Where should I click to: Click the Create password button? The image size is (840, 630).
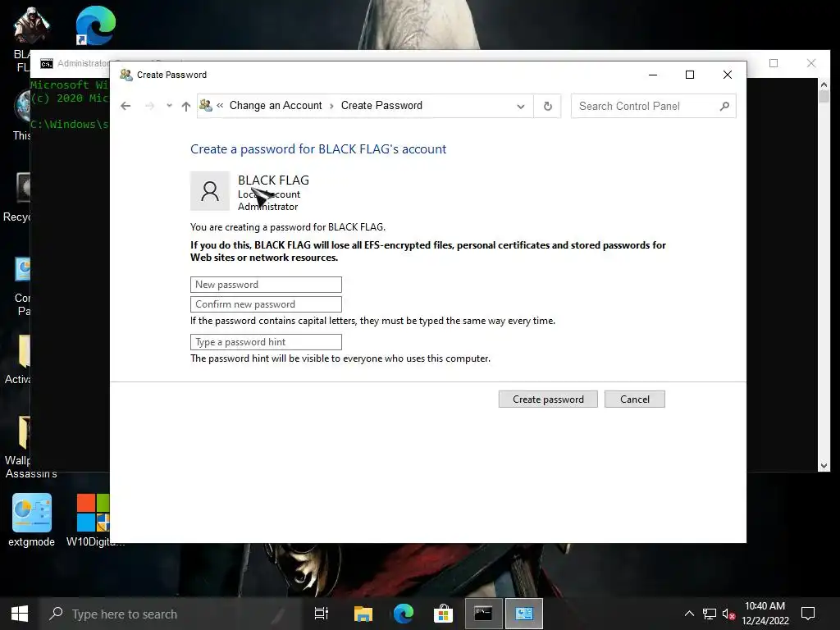click(548, 399)
